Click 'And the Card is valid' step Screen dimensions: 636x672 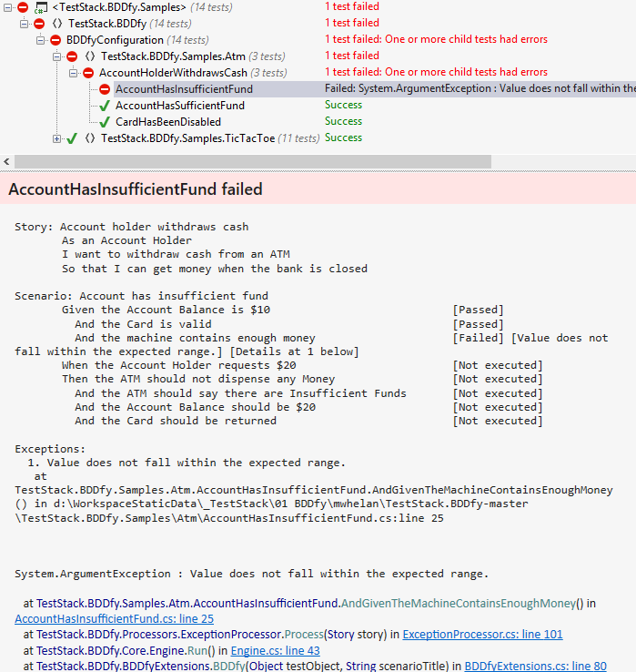pos(143,324)
